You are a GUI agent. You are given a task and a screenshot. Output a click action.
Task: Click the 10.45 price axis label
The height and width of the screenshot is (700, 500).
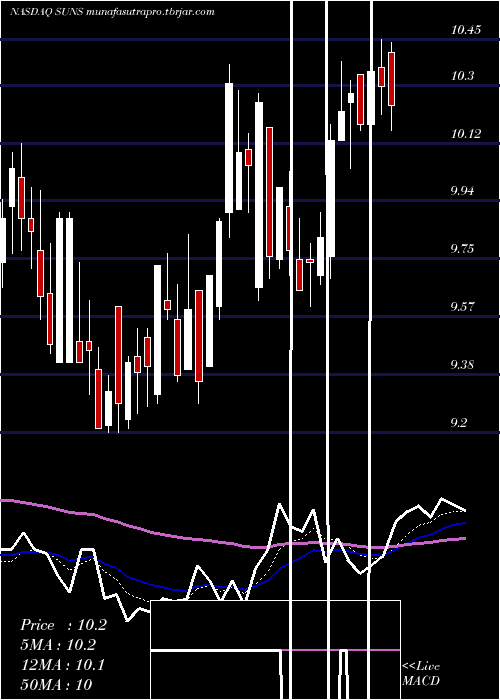click(x=466, y=30)
